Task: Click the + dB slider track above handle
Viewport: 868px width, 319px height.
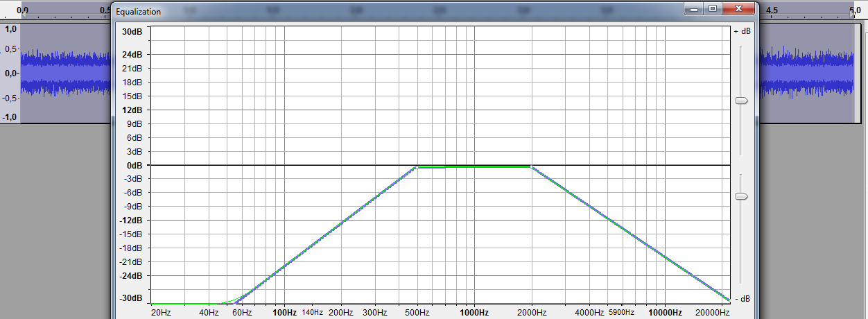Action: [x=741, y=69]
